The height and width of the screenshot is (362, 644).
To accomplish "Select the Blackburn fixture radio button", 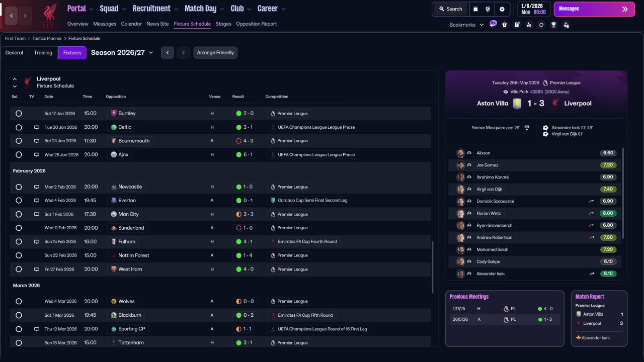I will (x=19, y=315).
